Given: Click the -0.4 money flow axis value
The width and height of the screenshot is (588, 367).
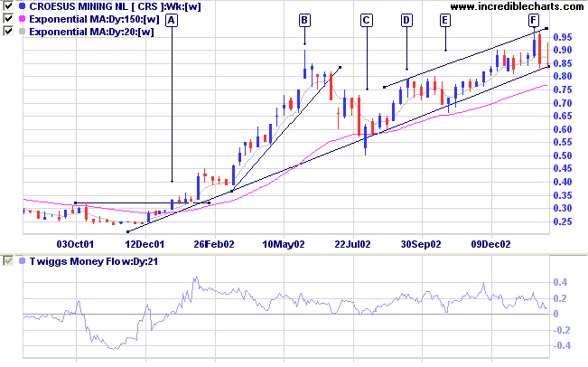Looking at the screenshot, I should coord(562,345).
